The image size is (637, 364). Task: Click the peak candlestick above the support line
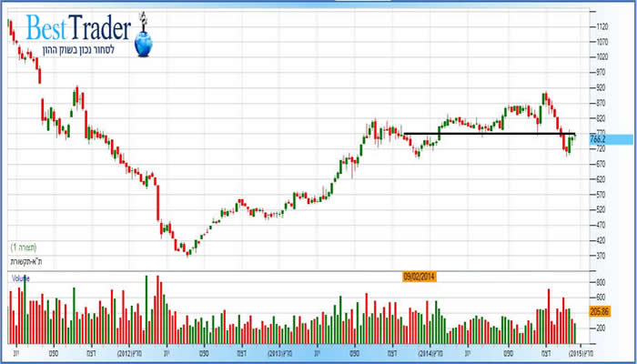[544, 96]
